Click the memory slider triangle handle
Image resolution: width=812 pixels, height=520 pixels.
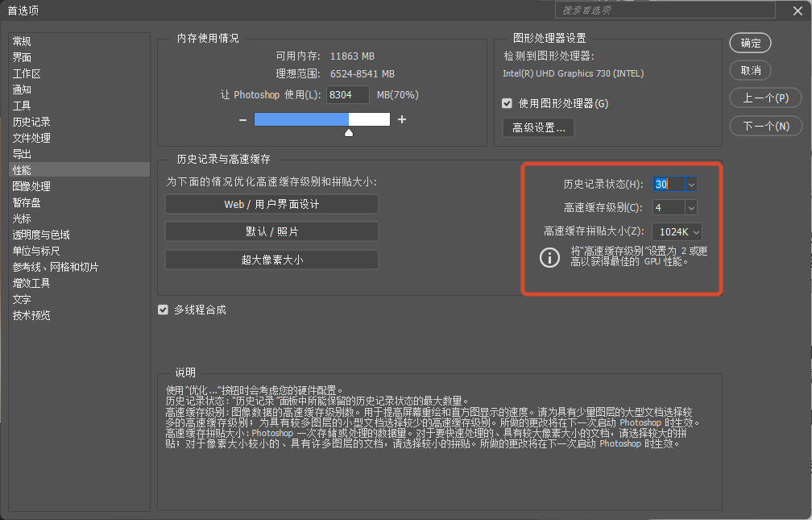tap(349, 133)
